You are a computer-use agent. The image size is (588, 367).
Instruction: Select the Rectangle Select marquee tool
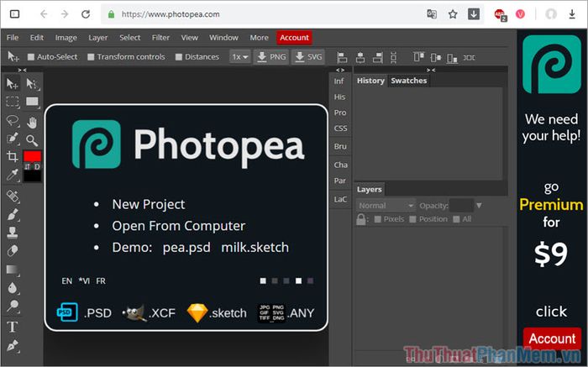pos(13,102)
